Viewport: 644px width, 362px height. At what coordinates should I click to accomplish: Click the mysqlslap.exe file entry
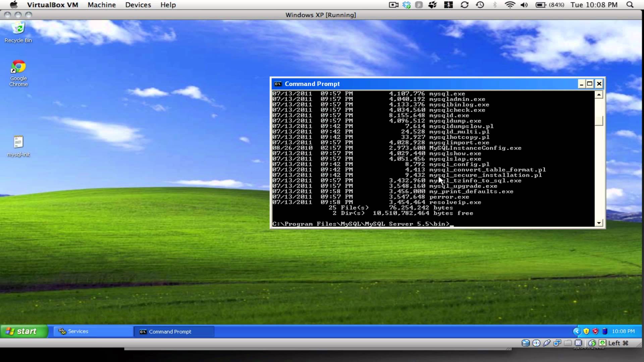point(455,158)
